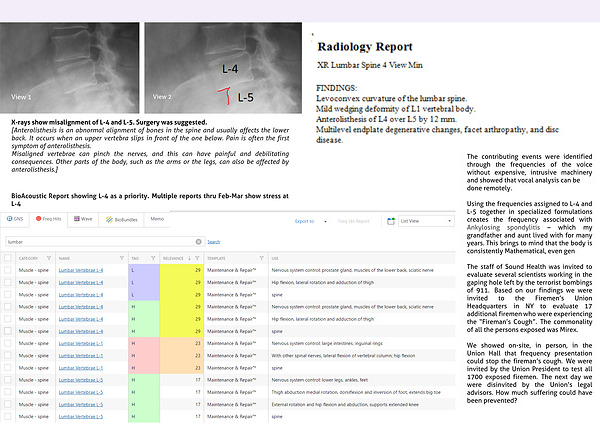
Task: Open the first Lumbar Vertebrae L-4 link
Action: tap(80, 271)
